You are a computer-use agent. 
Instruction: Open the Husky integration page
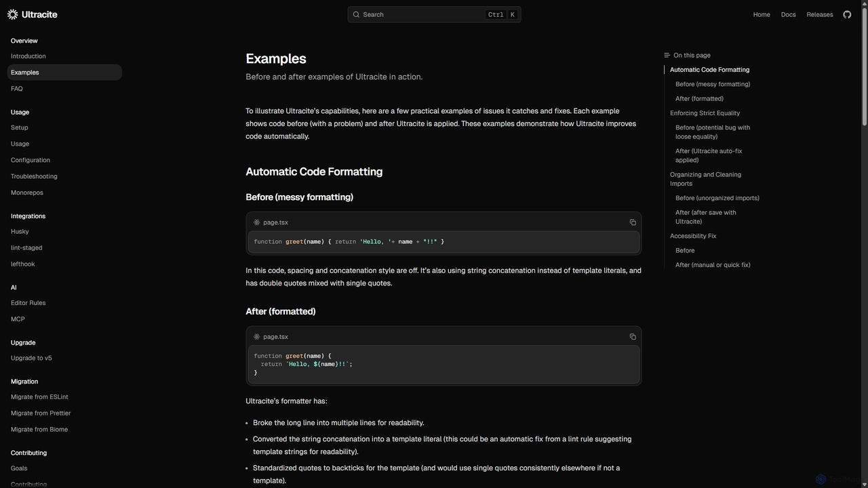pyautogui.click(x=64, y=231)
